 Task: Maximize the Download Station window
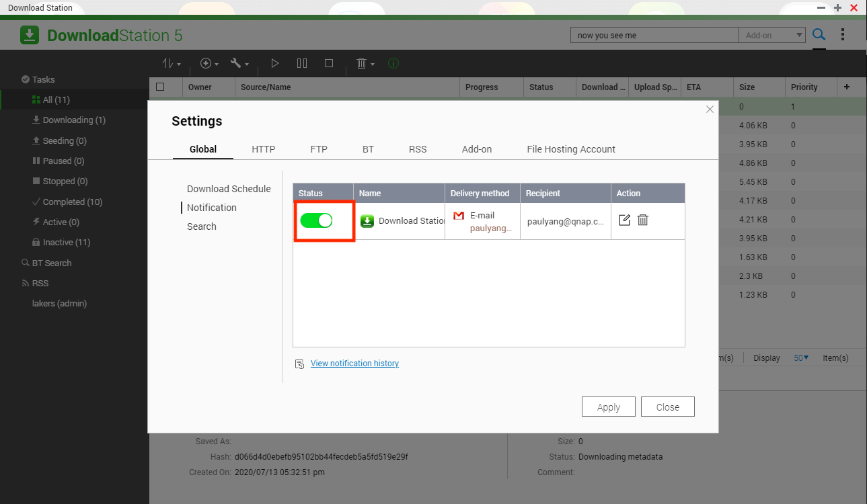tap(837, 7)
